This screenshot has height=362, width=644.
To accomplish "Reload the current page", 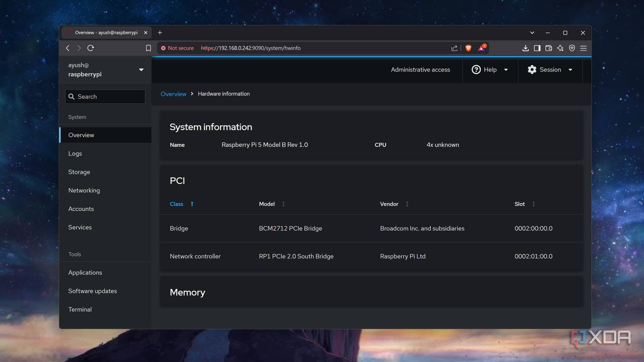I will pos(91,48).
